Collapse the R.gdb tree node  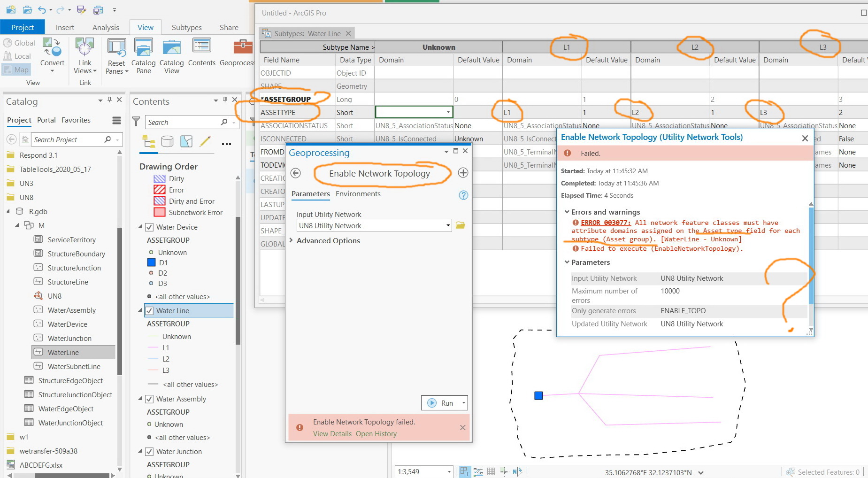[8, 212]
